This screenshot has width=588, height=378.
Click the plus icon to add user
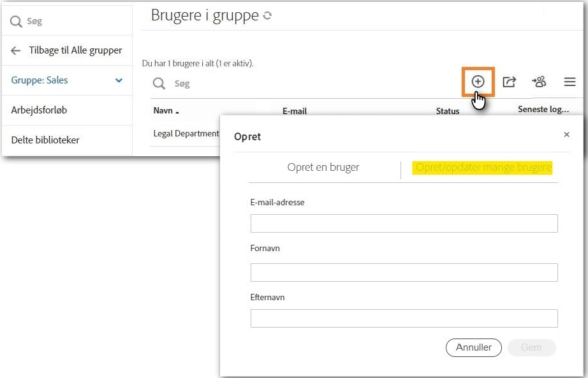click(478, 82)
